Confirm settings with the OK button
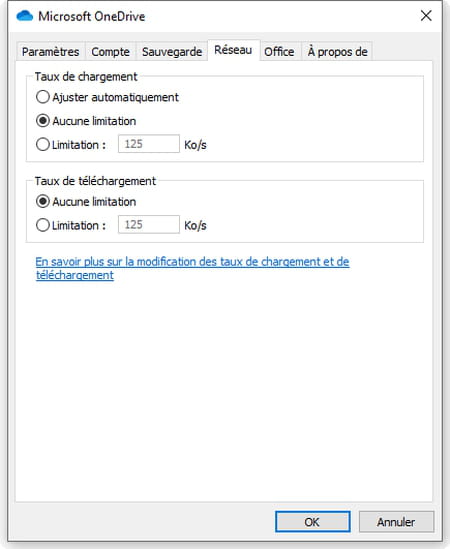 point(312,522)
